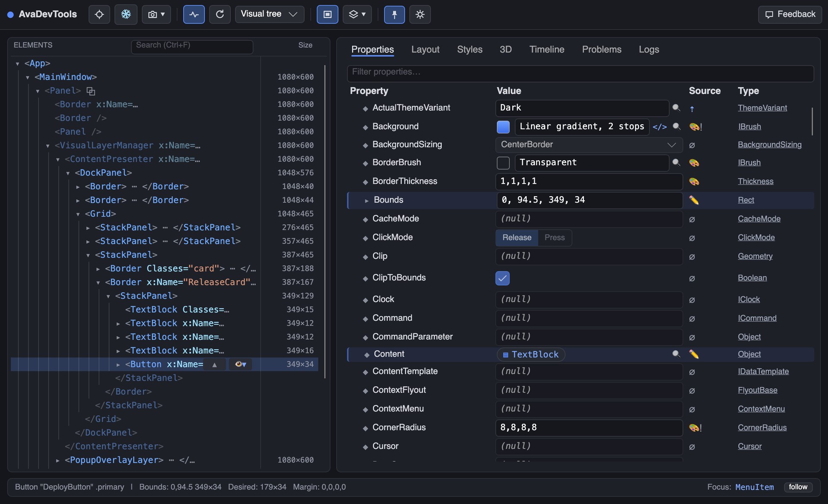Click the refresh tree button
Image resolution: width=828 pixels, height=504 pixels.
tap(220, 14)
